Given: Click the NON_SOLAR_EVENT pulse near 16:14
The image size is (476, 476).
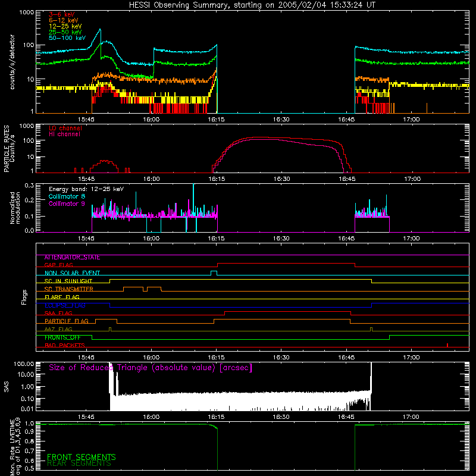Looking at the screenshot, I should 214,273.
